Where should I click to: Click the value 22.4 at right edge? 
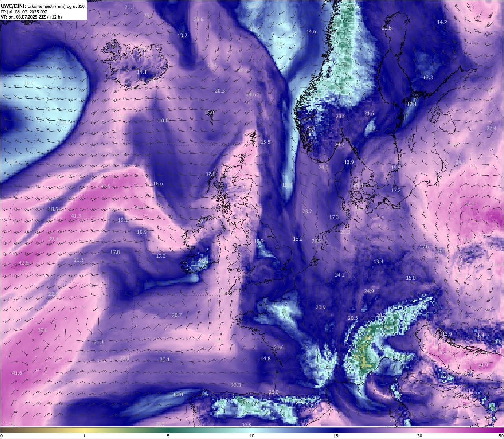[491, 128]
